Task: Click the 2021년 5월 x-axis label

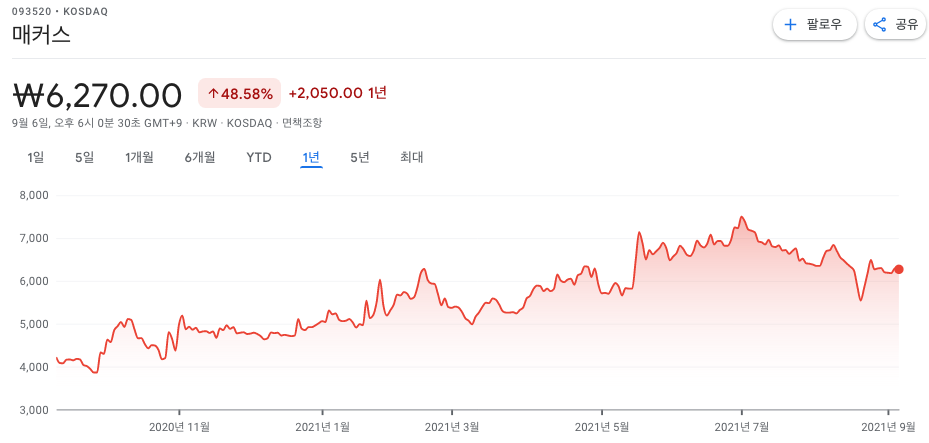Action: [x=602, y=426]
